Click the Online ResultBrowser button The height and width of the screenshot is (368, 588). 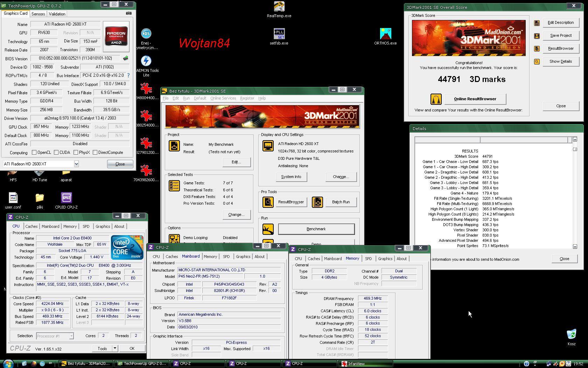tap(475, 99)
